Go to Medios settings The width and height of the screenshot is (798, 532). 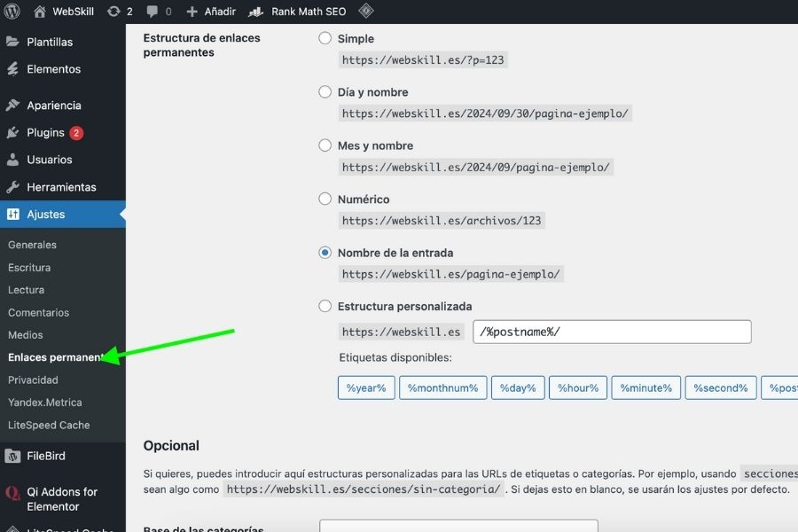click(x=26, y=335)
